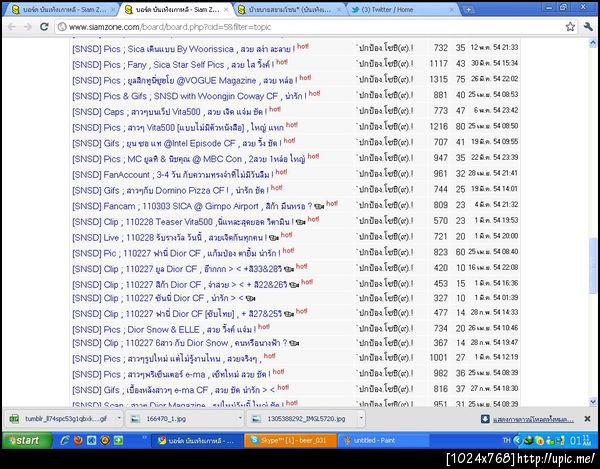Open the Domino Pizza CF Gifs topic
The width and height of the screenshot is (600, 469).
tap(170, 190)
